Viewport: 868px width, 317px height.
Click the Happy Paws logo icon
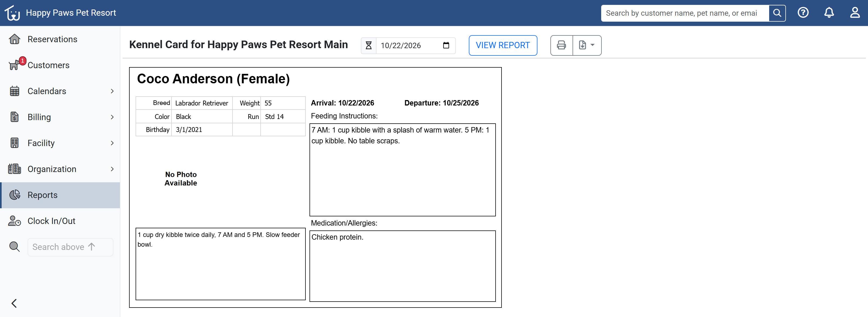click(12, 13)
